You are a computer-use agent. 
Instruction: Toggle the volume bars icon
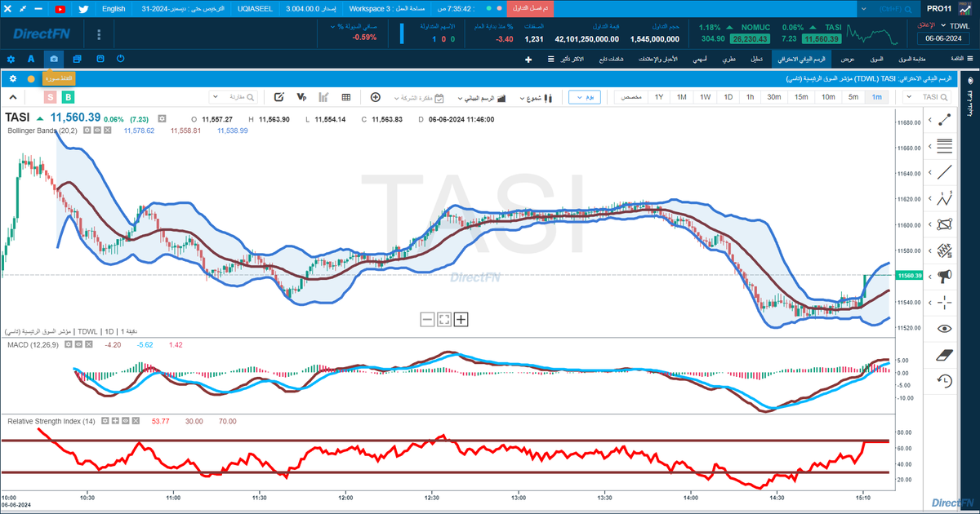323,97
